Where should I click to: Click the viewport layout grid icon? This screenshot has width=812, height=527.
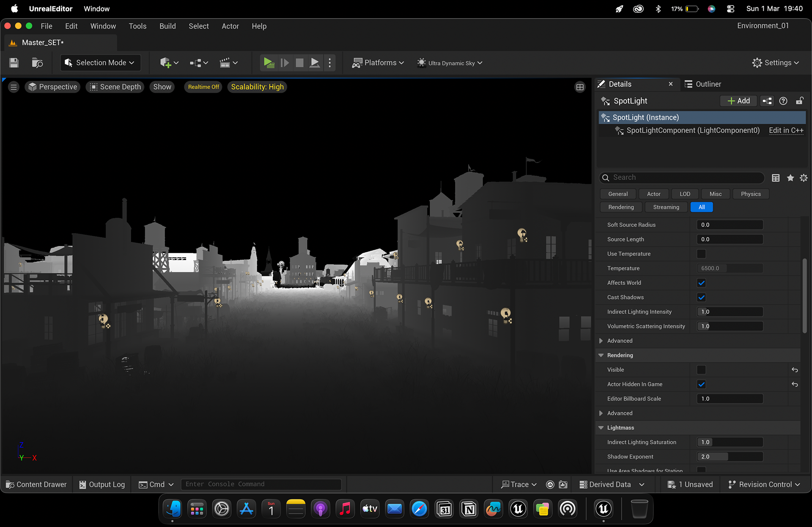(x=580, y=87)
